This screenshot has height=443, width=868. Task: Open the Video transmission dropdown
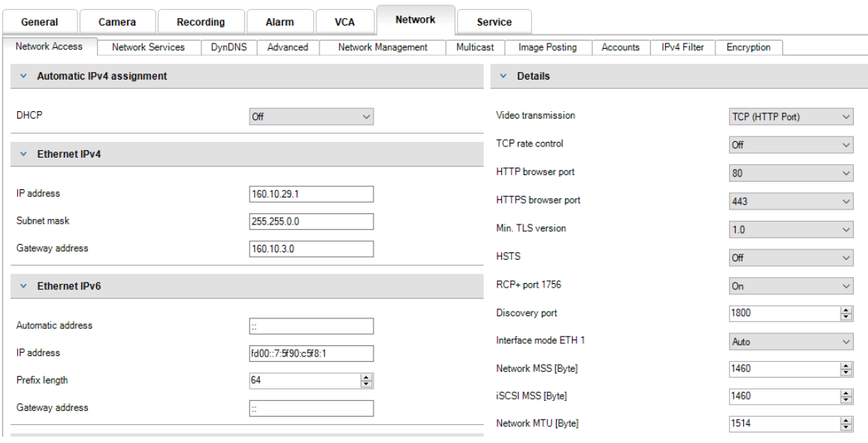[791, 116]
